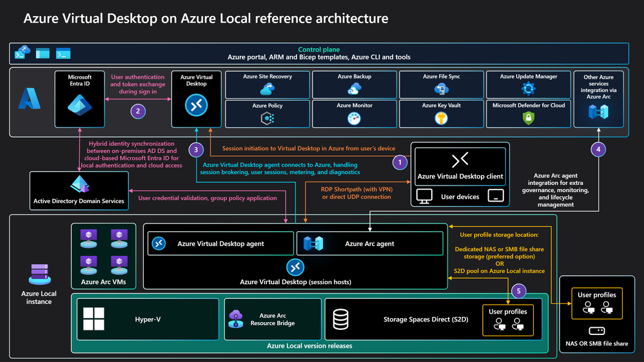Click the Azure Policy hexagon icon

[268, 119]
